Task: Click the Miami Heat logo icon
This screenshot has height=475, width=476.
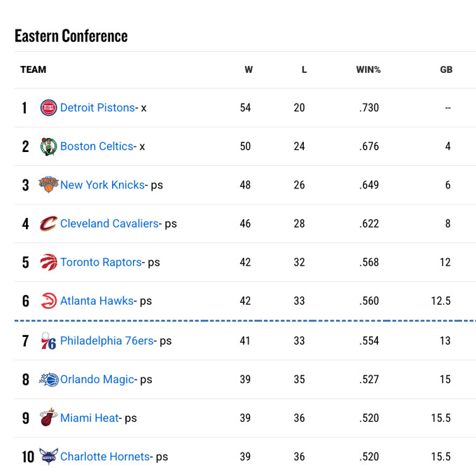Action: pyautogui.click(x=48, y=418)
